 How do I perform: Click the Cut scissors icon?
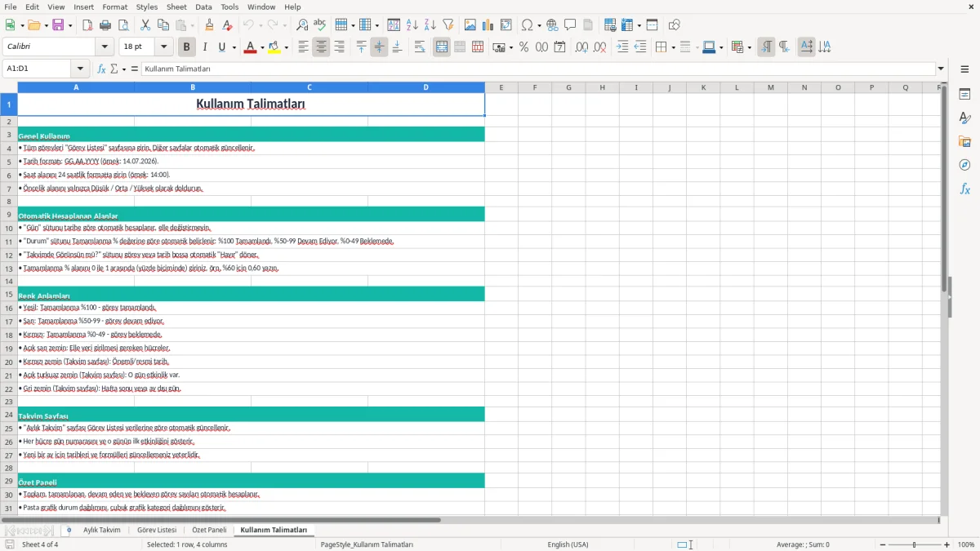(x=145, y=25)
